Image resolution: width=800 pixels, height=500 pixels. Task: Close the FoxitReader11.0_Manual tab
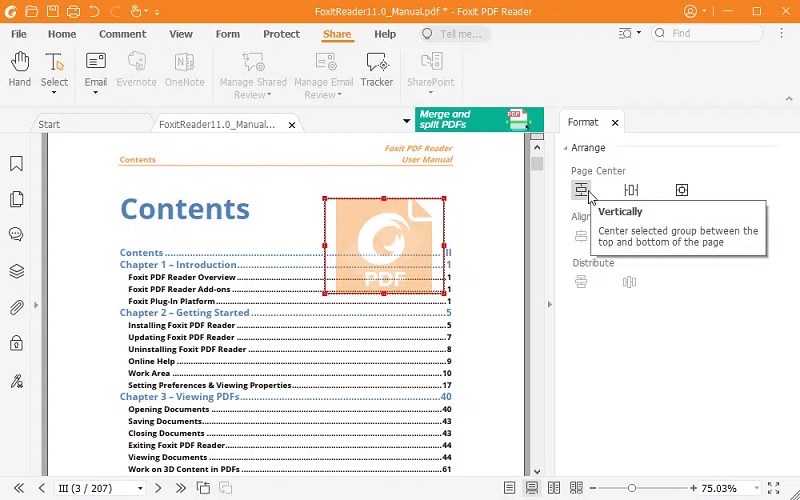[292, 124]
